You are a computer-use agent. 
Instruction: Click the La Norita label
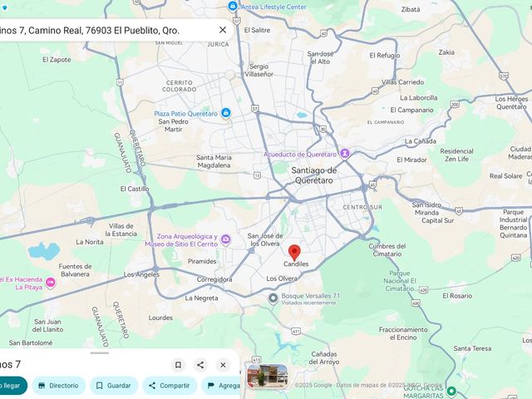click(x=90, y=242)
